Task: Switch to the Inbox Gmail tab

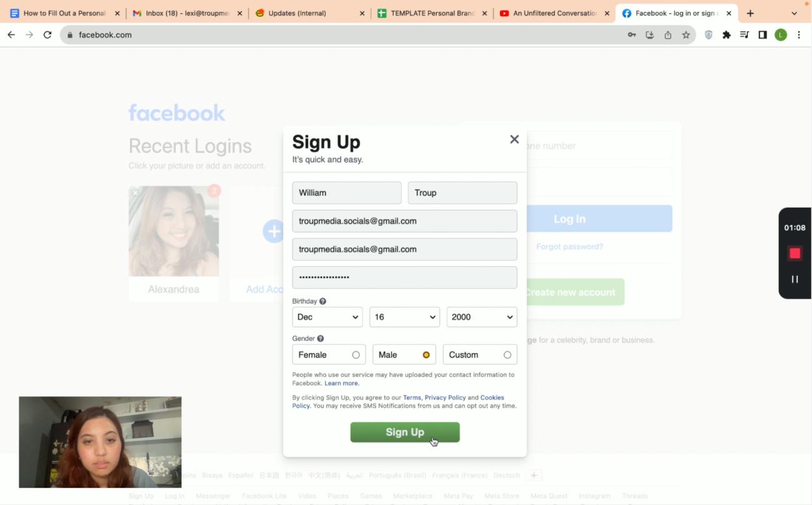Action: pos(186,13)
